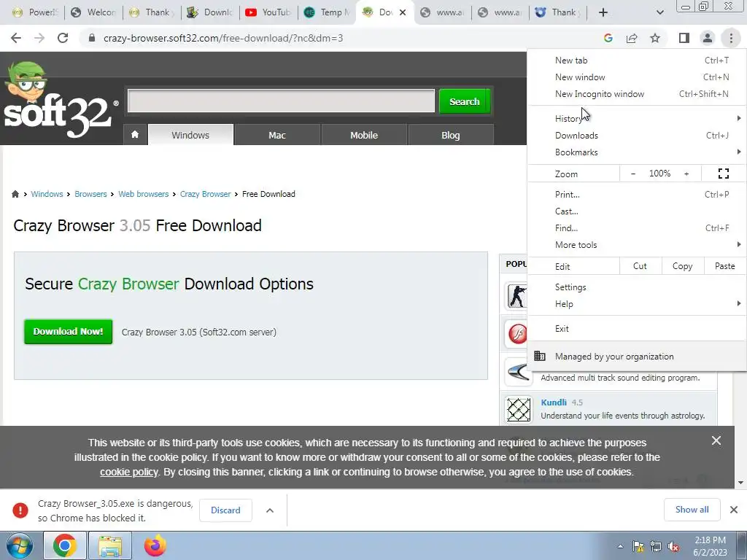Viewport: 747px width, 560px height.
Task: Click the Browsers breadcrumb link
Action: [90, 194]
